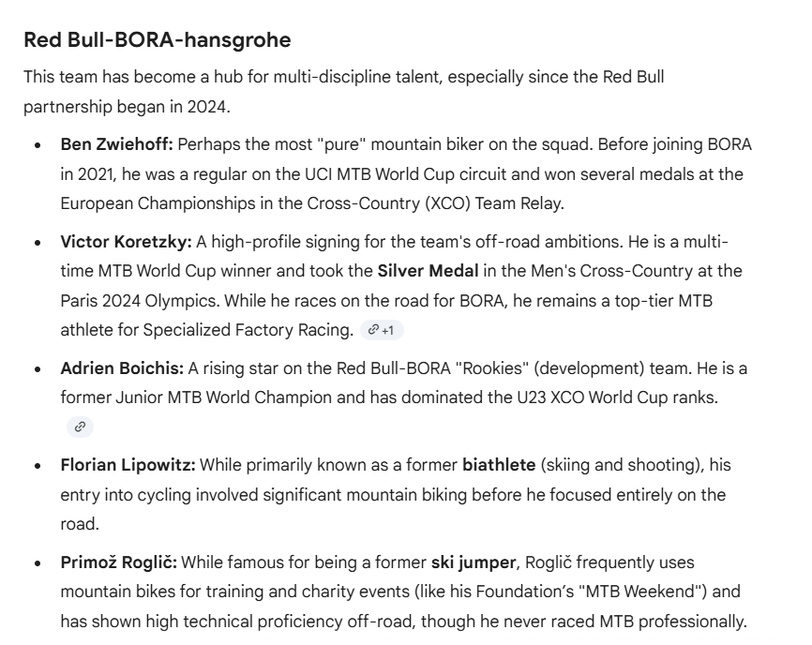Click the bullet point beside Ben Zwiehoff
812x645 pixels.
click(37, 146)
